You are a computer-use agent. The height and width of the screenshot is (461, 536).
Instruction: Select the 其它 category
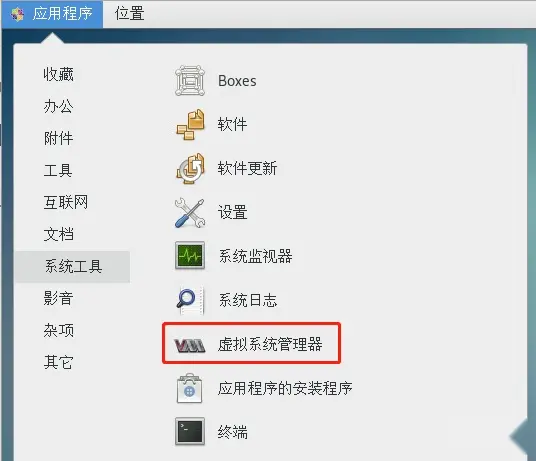click(x=58, y=362)
